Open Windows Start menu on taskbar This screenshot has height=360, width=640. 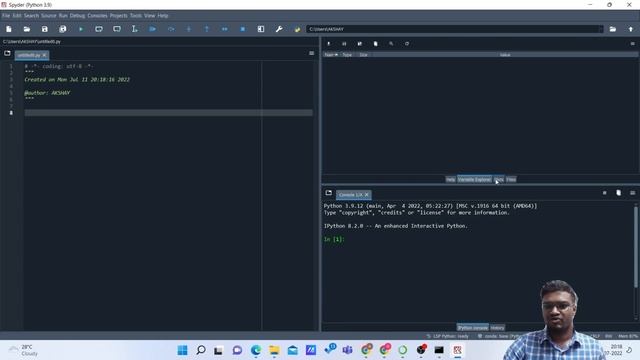(x=182, y=350)
